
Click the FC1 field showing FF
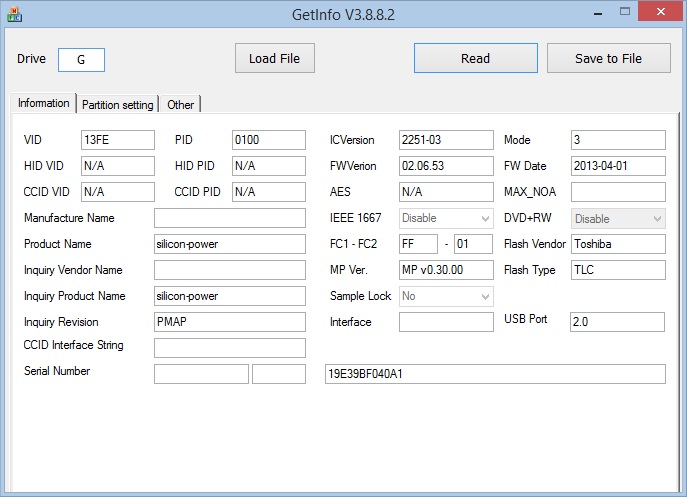tap(418, 244)
